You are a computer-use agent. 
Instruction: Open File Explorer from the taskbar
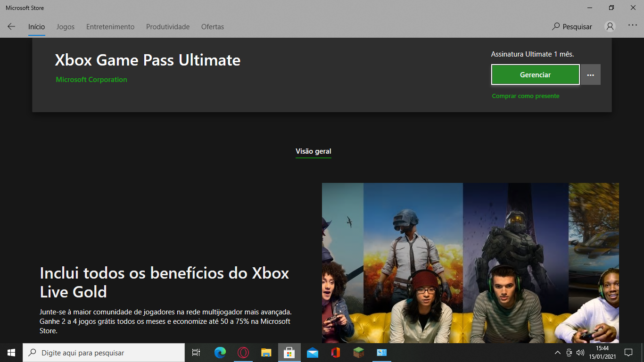coord(266,353)
